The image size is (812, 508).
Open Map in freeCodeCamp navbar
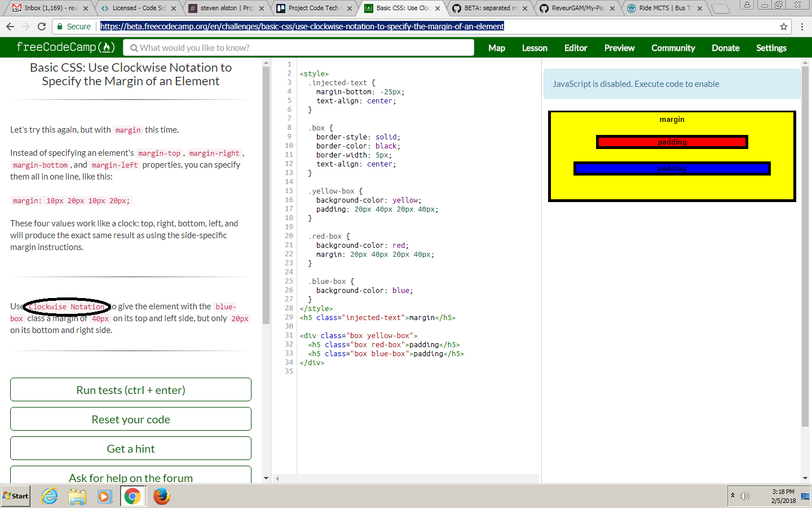coord(497,48)
